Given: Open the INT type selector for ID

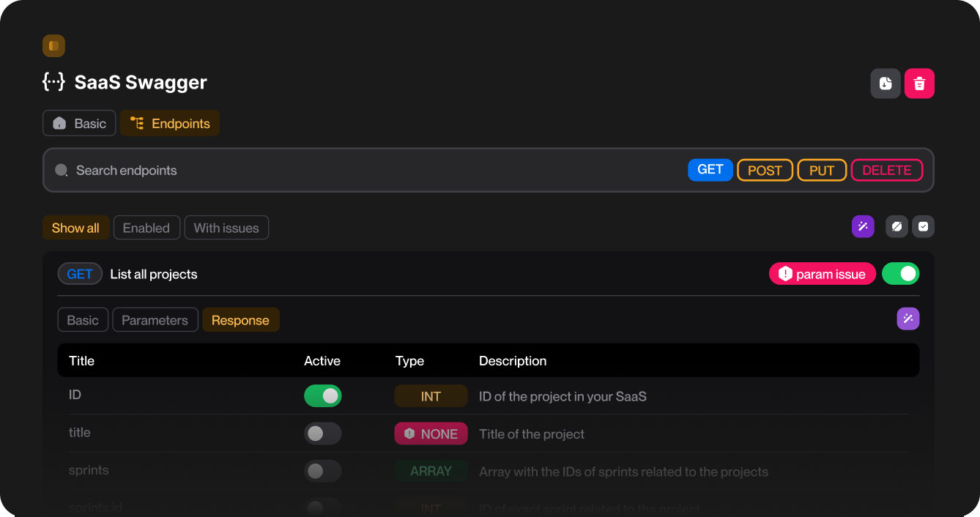Looking at the screenshot, I should pos(431,396).
